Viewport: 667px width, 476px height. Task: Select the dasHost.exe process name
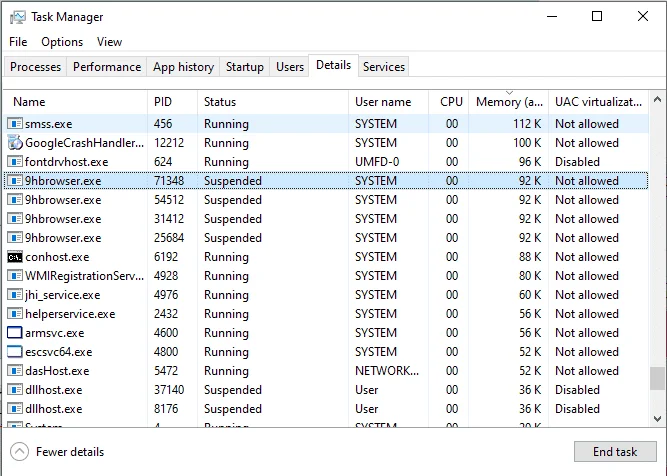tap(57, 371)
